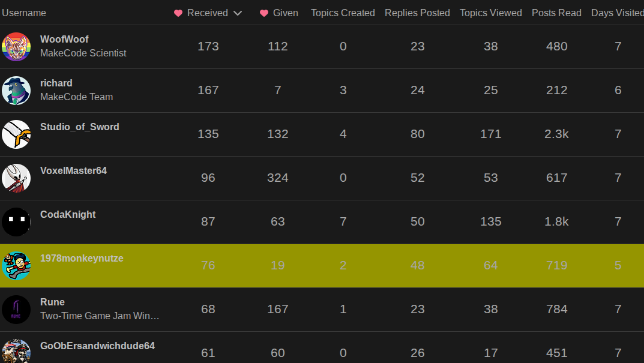This screenshot has width=644, height=363.
Task: Open GoObErsandwichdude64's avatar
Action: click(16, 352)
